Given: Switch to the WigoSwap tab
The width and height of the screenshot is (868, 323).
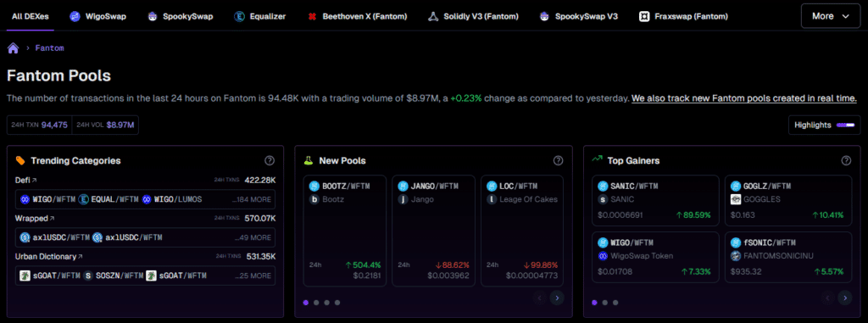Looking at the screenshot, I should tap(98, 17).
